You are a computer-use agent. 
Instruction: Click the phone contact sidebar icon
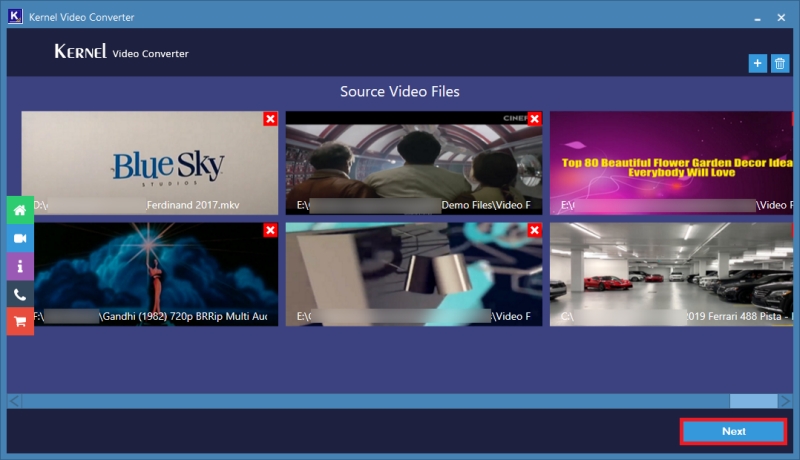coord(20,294)
